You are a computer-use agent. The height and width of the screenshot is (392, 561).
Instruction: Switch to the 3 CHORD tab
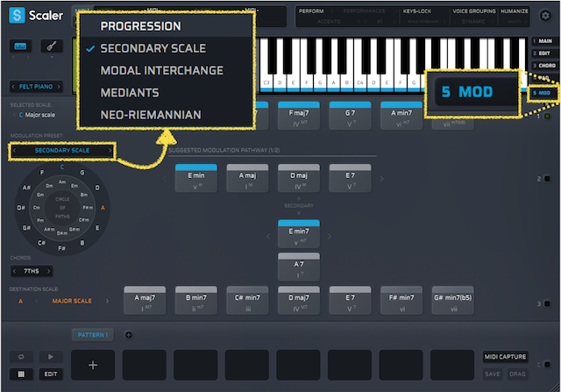(543, 66)
